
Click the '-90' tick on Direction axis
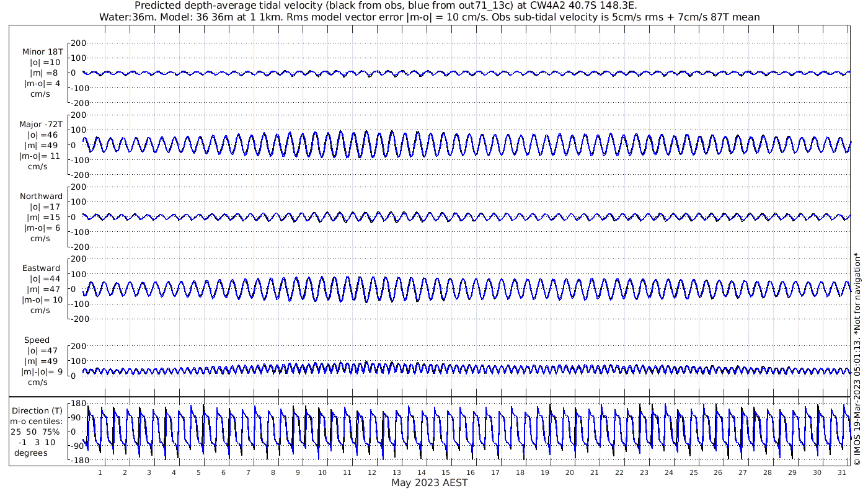pos(77,446)
